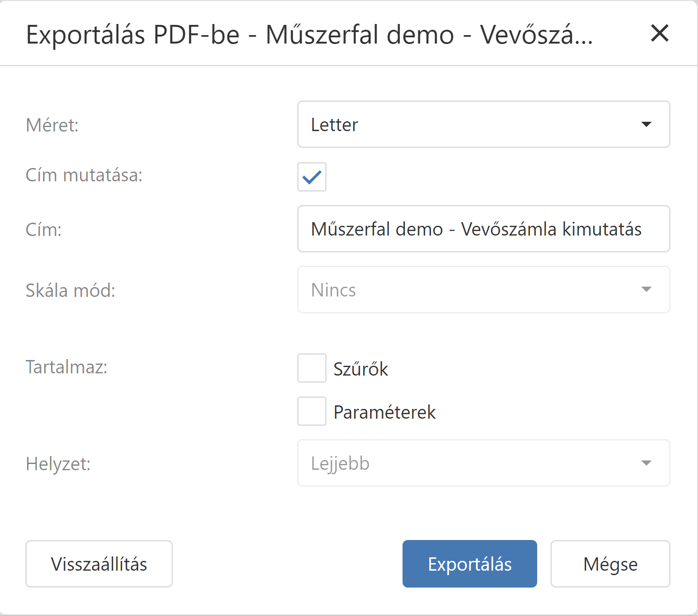Viewport: 698px width, 616px height.
Task: Click the Skála mód dropdown arrow
Action: tap(646, 290)
